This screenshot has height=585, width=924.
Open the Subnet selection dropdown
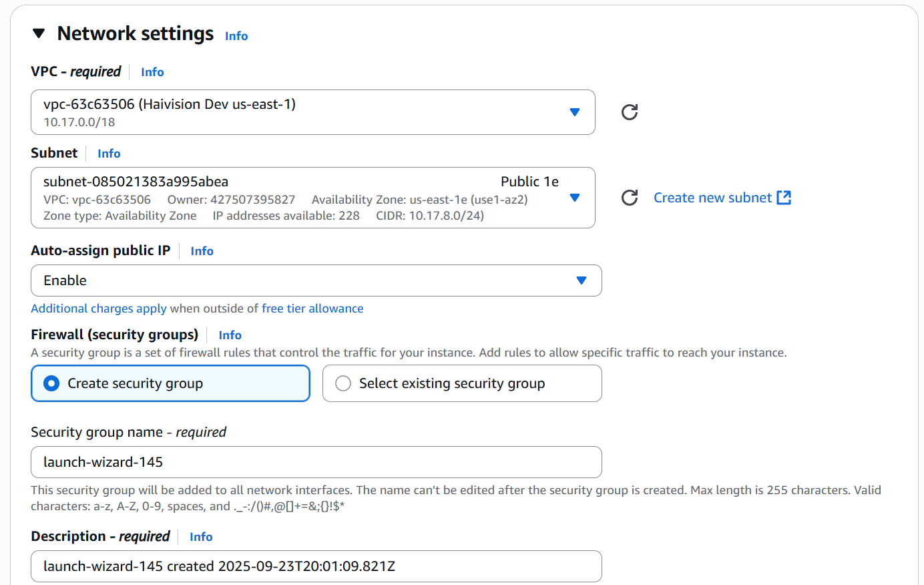pyautogui.click(x=575, y=198)
